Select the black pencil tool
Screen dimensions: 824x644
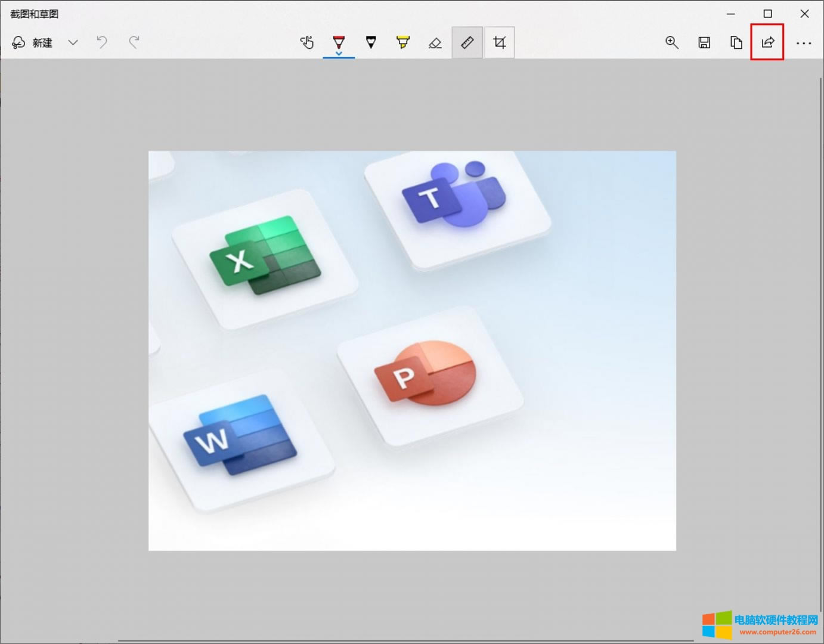[371, 42]
